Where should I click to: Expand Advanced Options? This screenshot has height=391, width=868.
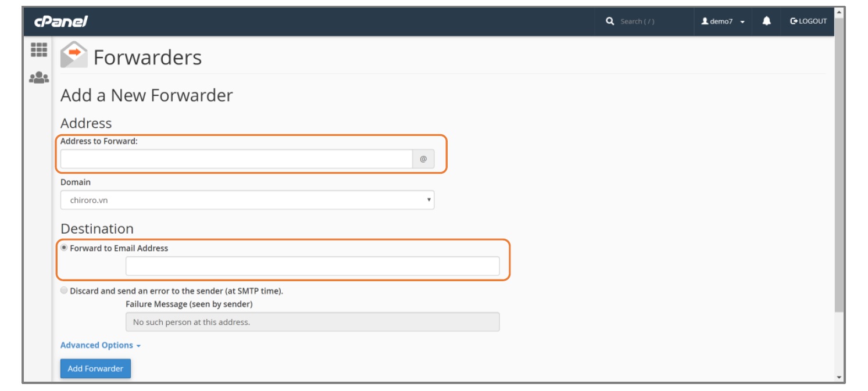pyautogui.click(x=101, y=345)
